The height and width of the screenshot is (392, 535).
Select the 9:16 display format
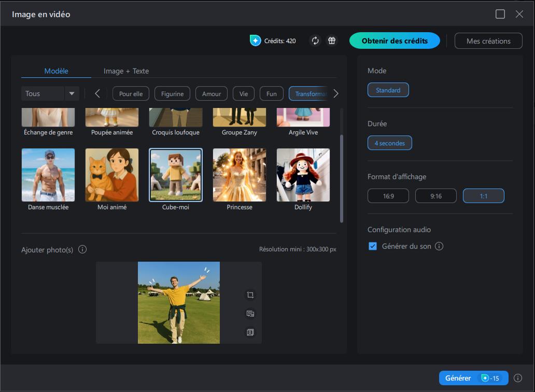tap(435, 195)
